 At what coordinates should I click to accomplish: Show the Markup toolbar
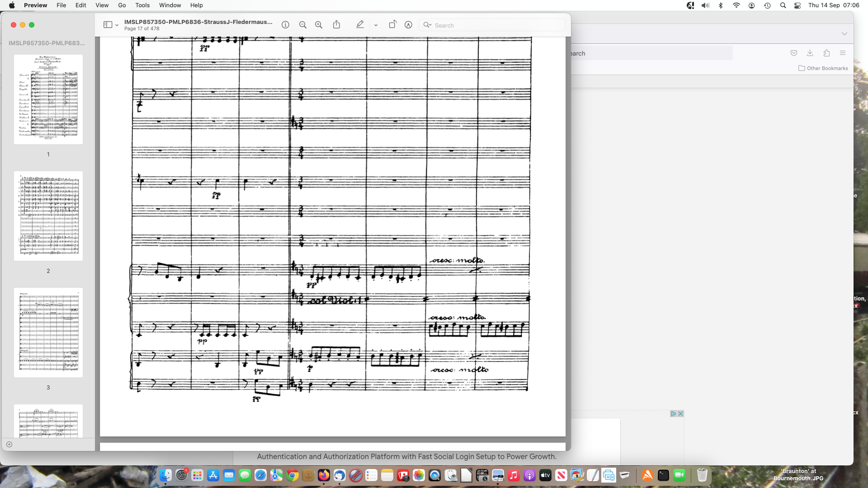pyautogui.click(x=408, y=25)
